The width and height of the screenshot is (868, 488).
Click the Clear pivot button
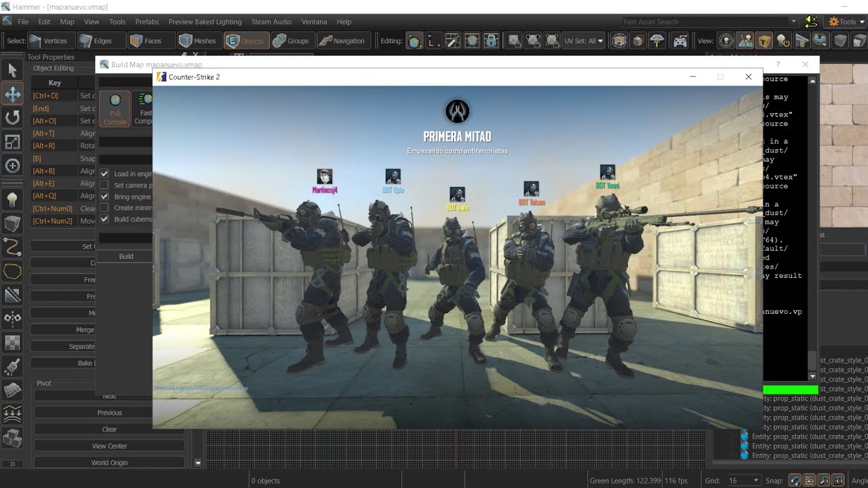click(109, 429)
